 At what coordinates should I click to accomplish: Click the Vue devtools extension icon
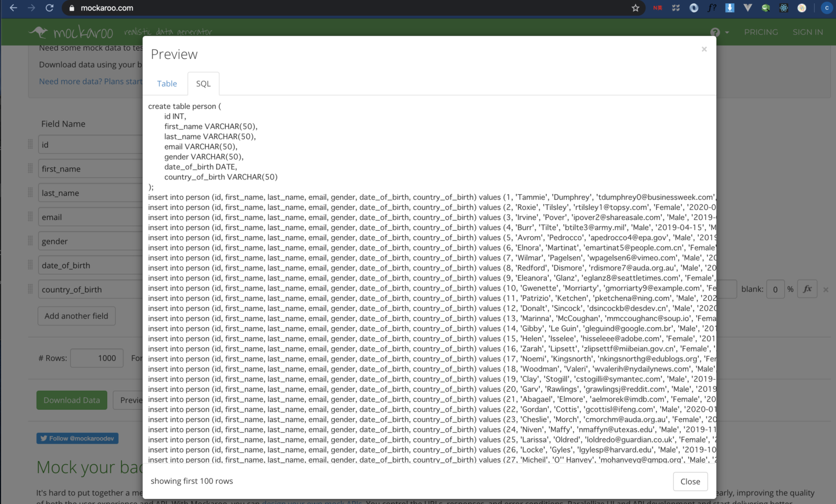(x=747, y=8)
